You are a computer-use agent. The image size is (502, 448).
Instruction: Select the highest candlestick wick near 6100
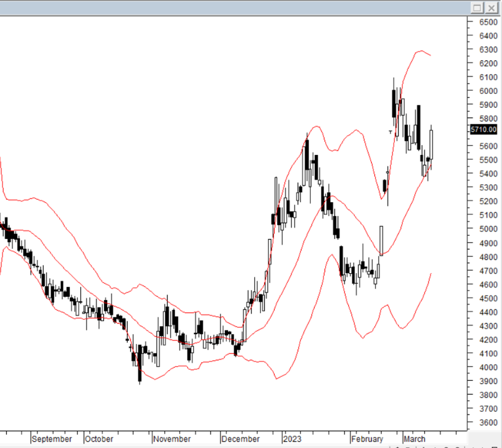[394, 81]
